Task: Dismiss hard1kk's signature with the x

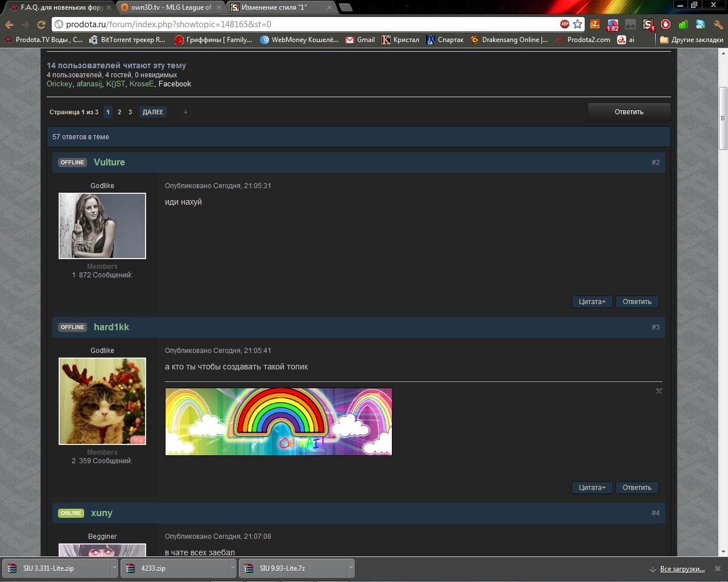Action: click(659, 391)
